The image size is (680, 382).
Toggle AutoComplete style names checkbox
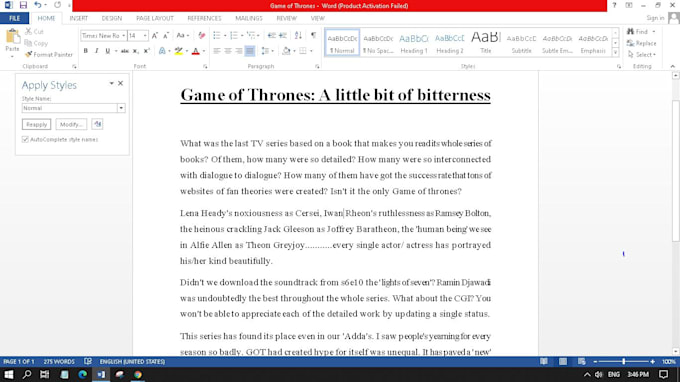tap(25, 140)
